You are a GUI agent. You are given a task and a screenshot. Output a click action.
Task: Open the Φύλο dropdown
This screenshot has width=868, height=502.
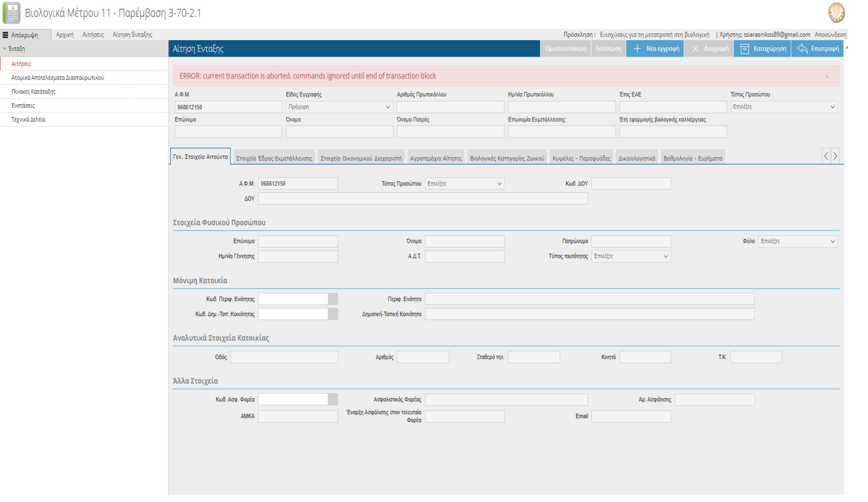pos(798,241)
